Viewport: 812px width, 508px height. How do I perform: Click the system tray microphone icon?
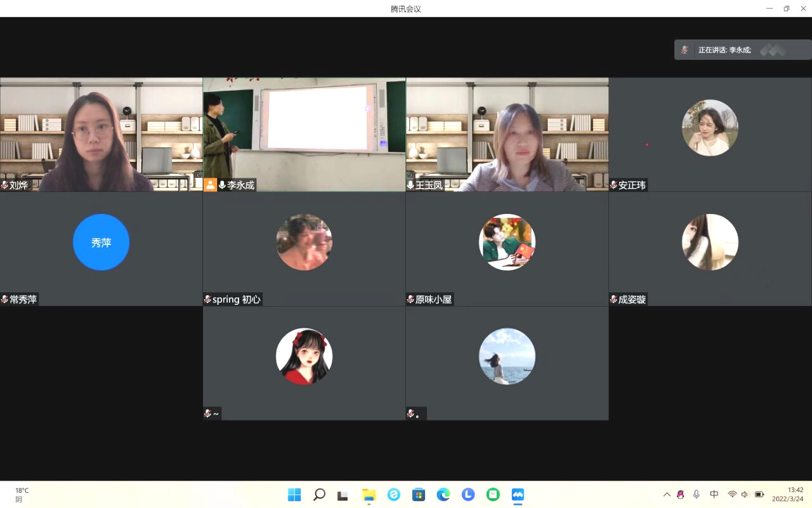697,495
